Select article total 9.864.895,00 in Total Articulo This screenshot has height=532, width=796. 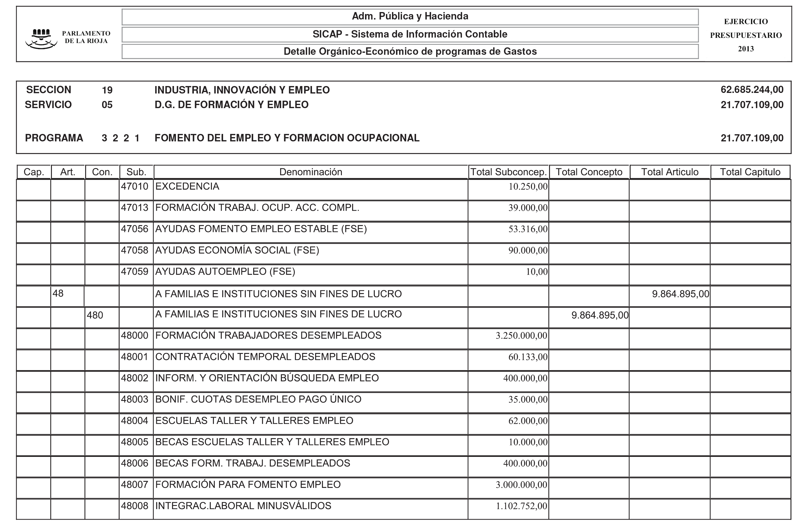(680, 294)
